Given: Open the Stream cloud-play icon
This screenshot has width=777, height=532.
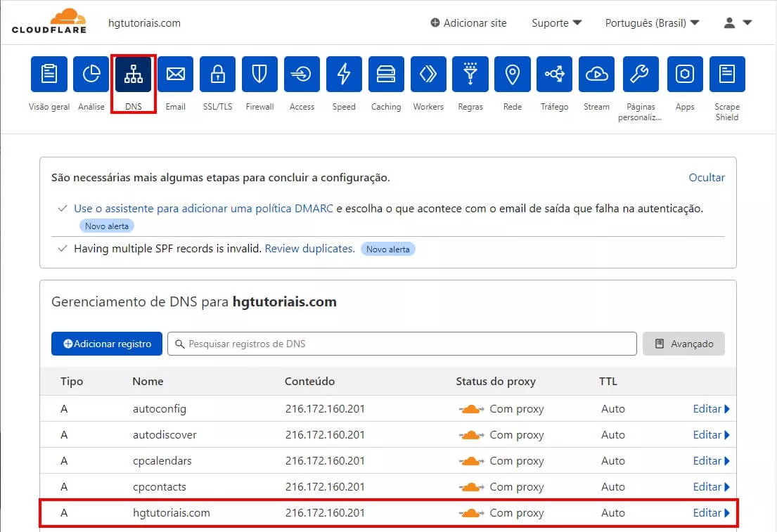Looking at the screenshot, I should click(596, 74).
